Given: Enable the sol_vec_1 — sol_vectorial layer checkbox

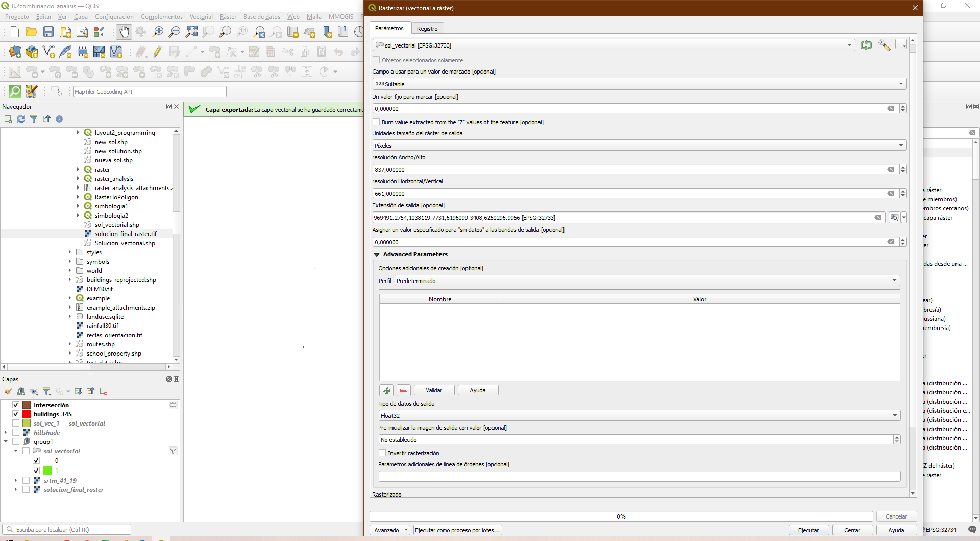Looking at the screenshot, I should (x=16, y=424).
